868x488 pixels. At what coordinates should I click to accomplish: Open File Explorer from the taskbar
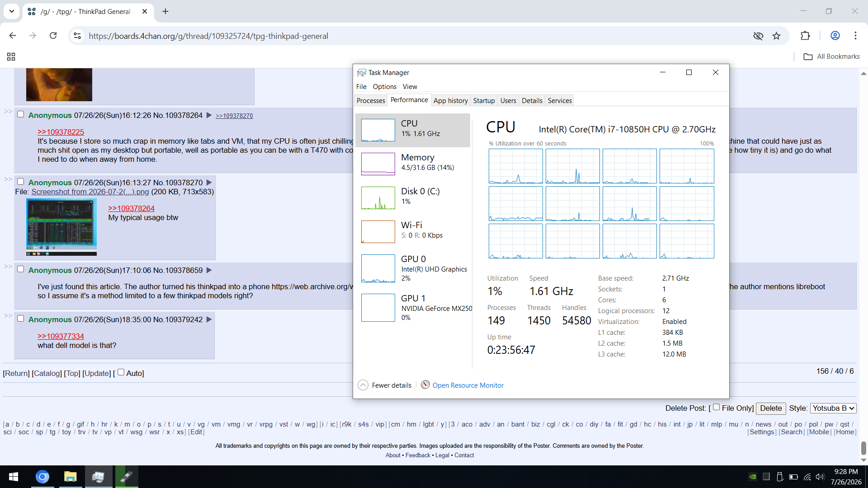pyautogui.click(x=71, y=477)
